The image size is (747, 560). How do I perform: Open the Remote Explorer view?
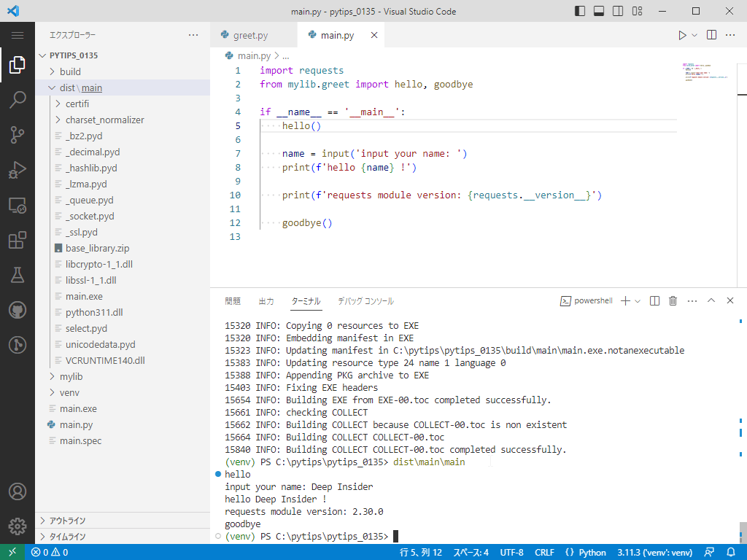(18, 205)
